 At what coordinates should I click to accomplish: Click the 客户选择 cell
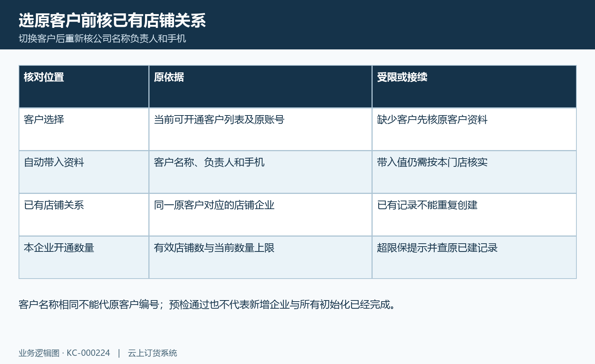click(x=84, y=129)
